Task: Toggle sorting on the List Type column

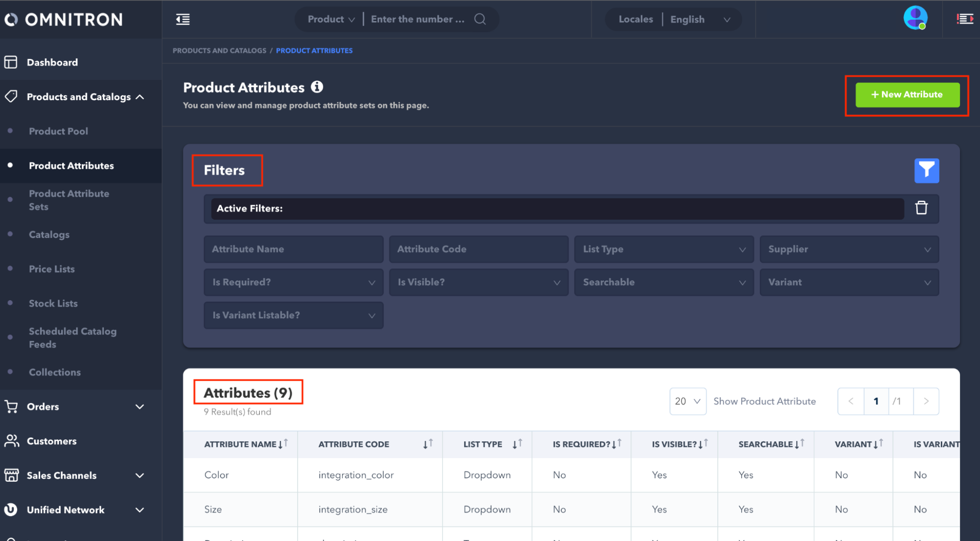Action: pos(517,444)
